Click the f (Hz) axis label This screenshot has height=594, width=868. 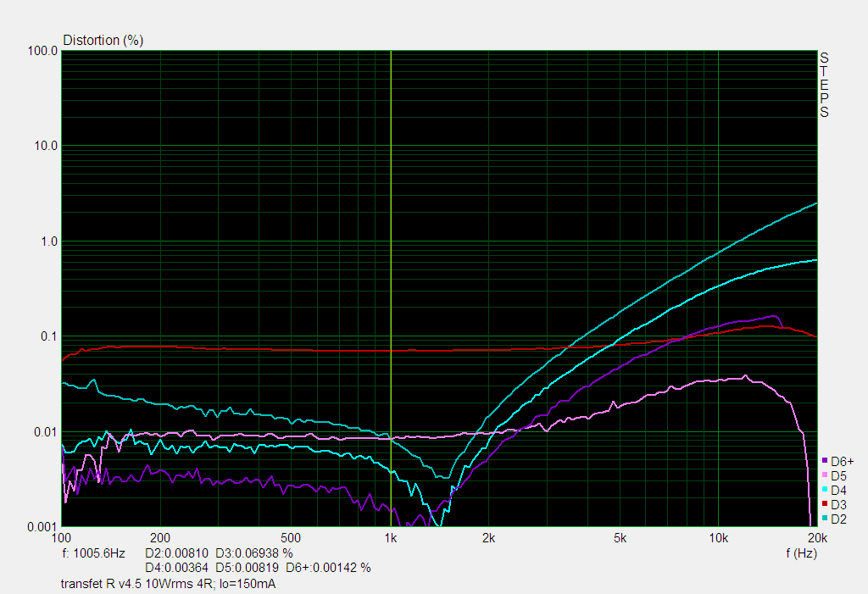[x=801, y=553]
